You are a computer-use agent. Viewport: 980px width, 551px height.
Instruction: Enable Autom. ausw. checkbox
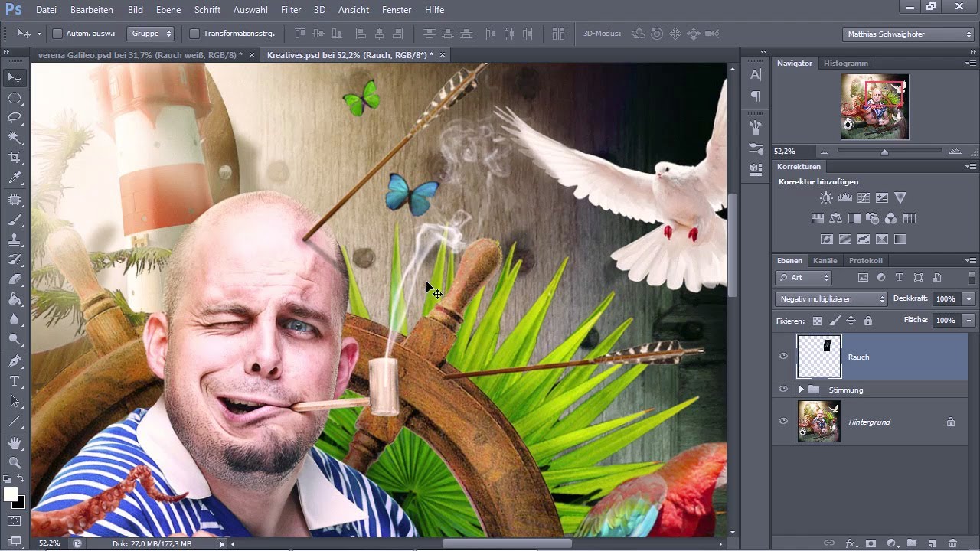(x=57, y=34)
